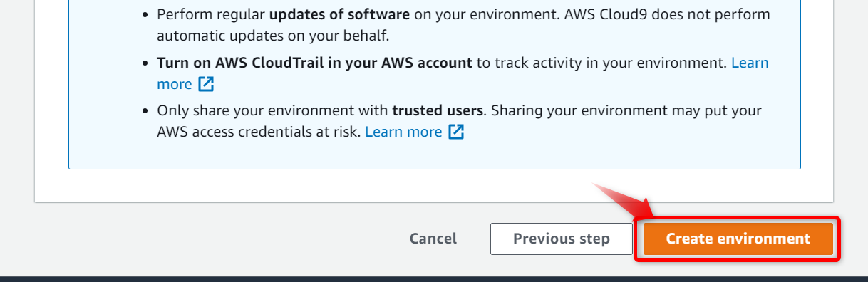Click the bullet before "Turn on AWS CloudTrail"
The height and width of the screenshot is (282, 868).
coord(145,63)
